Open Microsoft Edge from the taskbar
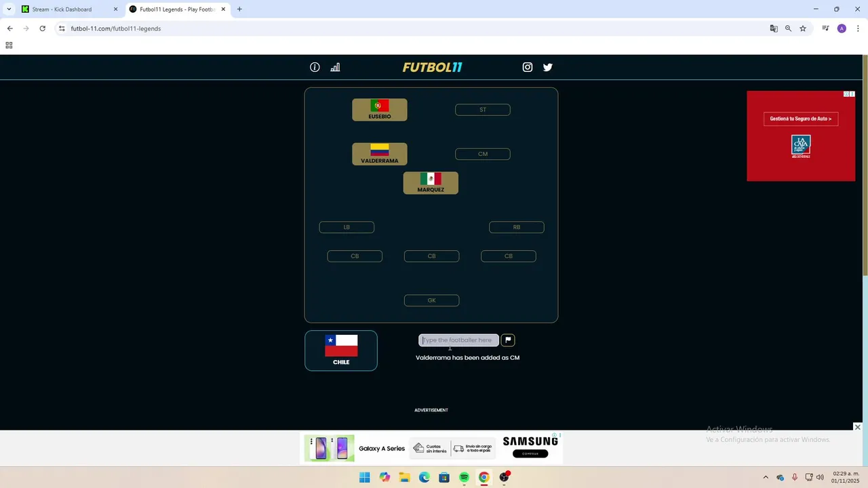Image resolution: width=868 pixels, height=488 pixels. (425, 477)
